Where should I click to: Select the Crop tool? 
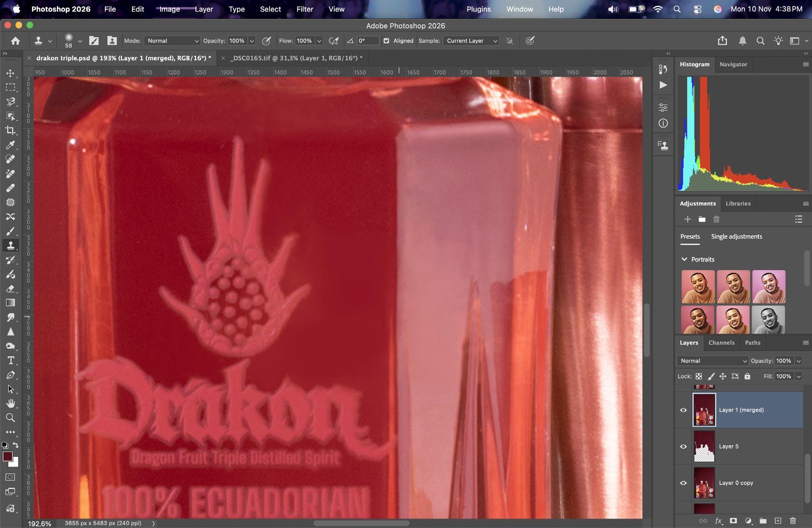tap(10, 131)
